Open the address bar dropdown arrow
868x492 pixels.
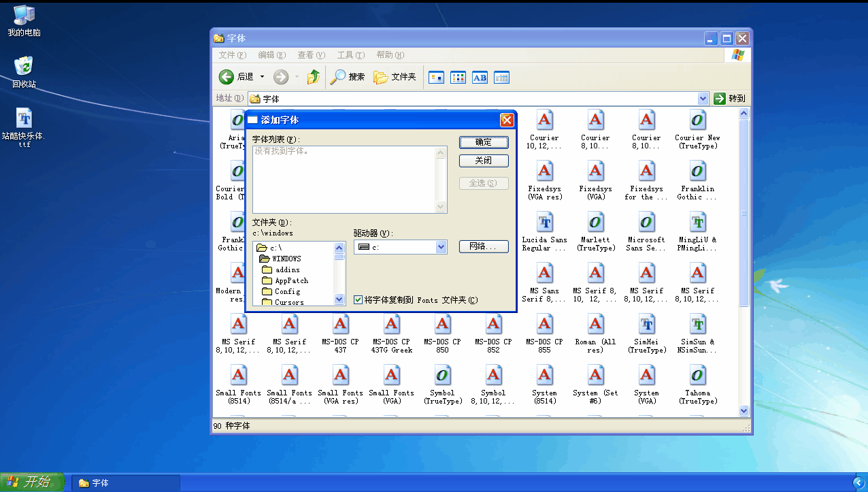click(703, 99)
